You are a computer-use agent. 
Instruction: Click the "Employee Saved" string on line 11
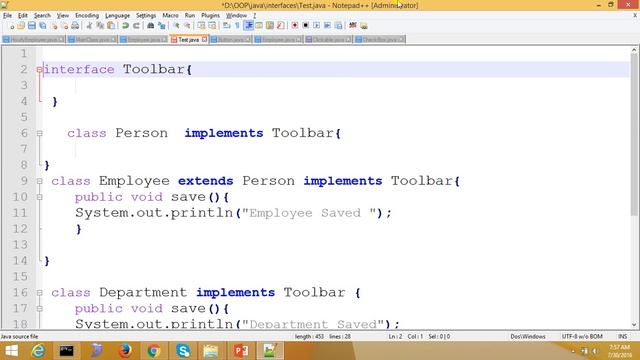[309, 213]
